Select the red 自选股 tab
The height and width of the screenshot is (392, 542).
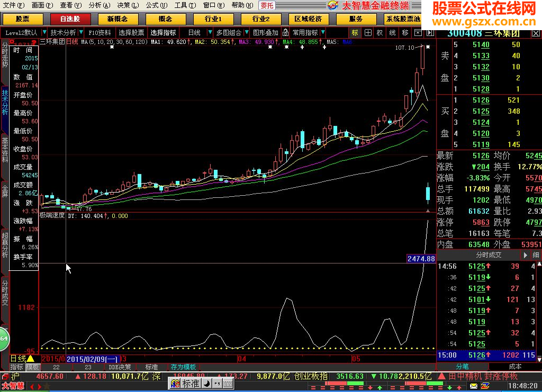pyautogui.click(x=70, y=19)
